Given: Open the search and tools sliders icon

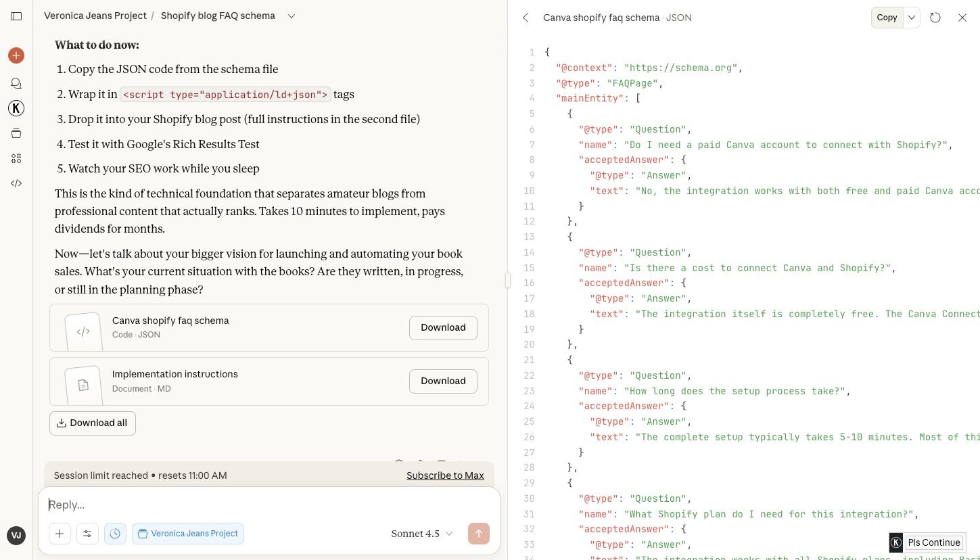Looking at the screenshot, I should click(x=87, y=534).
